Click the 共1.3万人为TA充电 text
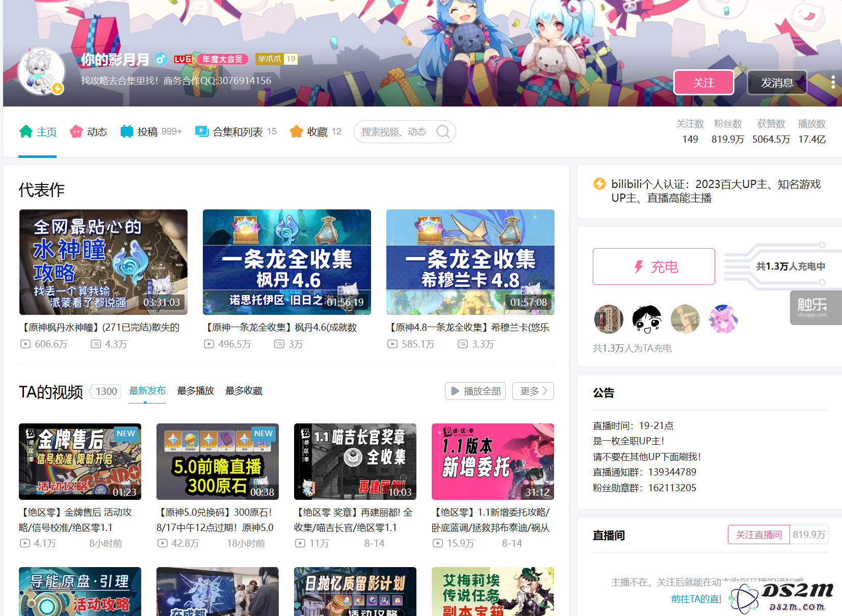This screenshot has height=616, width=842. pos(632,348)
